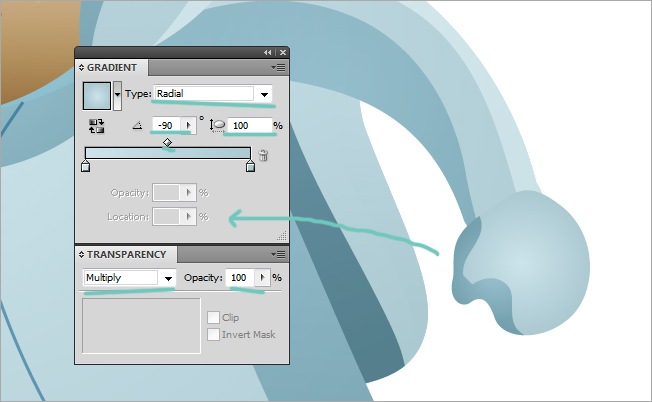Open the Transparency Opacity slider arrow

click(262, 277)
